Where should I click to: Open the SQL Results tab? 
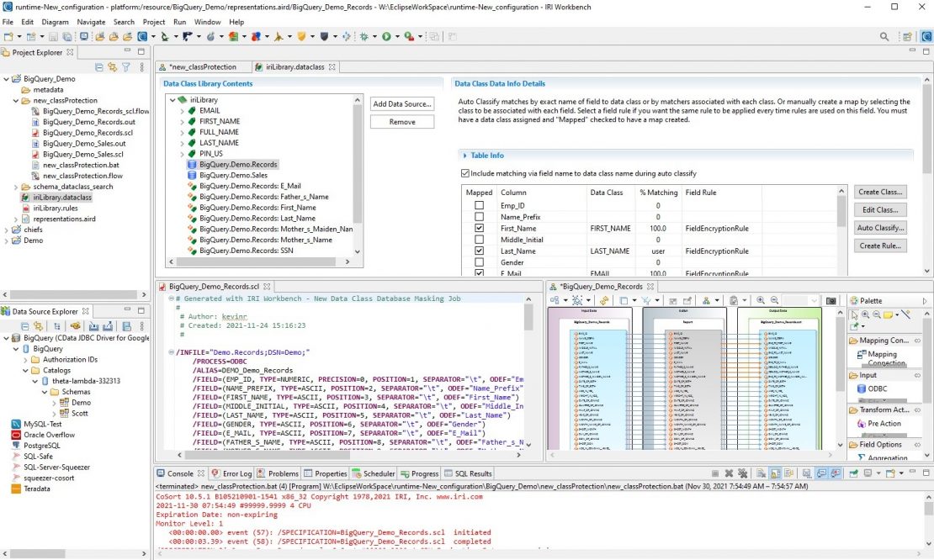[468, 473]
